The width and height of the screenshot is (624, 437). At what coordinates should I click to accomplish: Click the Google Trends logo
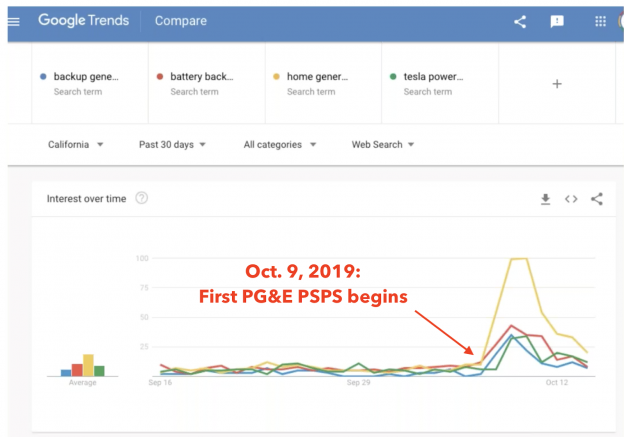(x=84, y=20)
